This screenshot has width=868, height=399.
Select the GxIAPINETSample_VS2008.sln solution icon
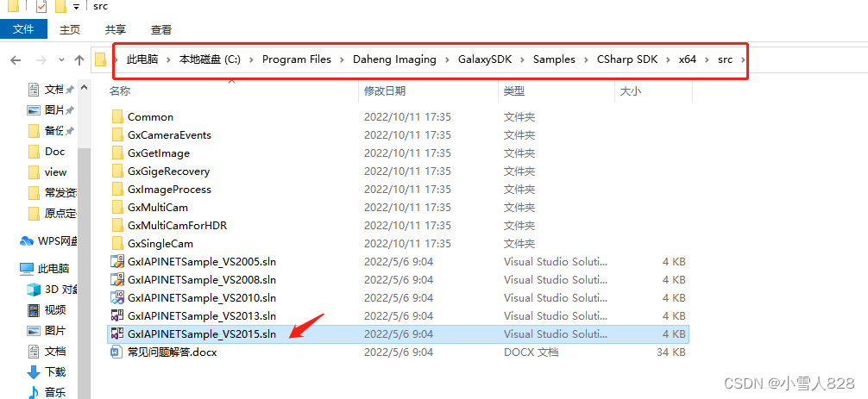[117, 279]
